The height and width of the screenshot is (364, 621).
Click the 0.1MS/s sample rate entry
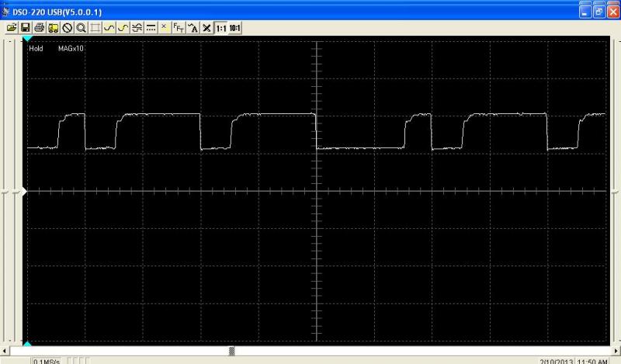(47, 361)
